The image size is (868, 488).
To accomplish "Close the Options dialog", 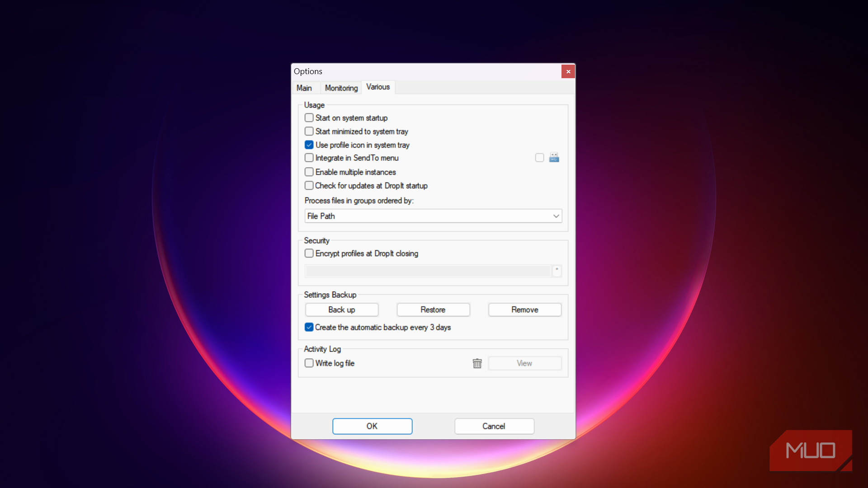I will (x=568, y=71).
